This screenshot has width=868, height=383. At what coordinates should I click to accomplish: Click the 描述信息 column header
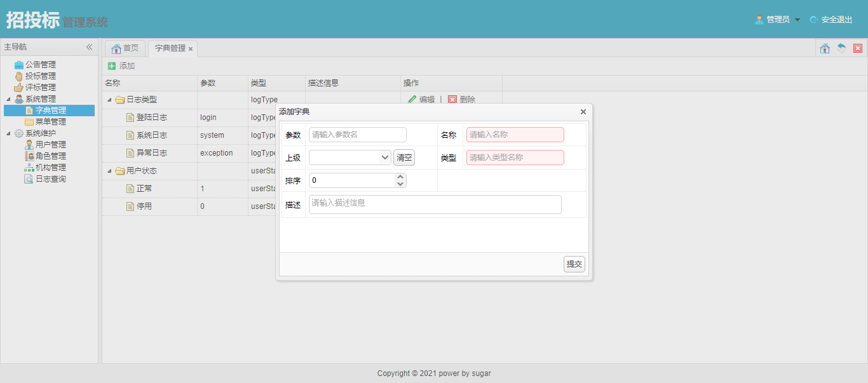[353, 83]
